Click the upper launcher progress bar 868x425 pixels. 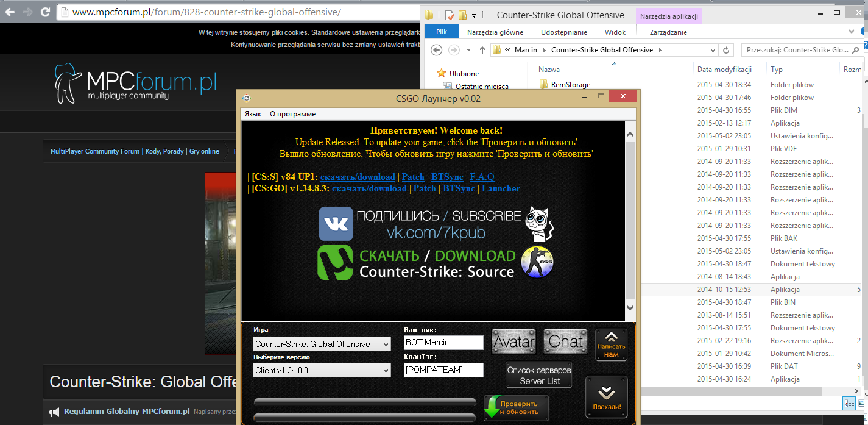365,402
